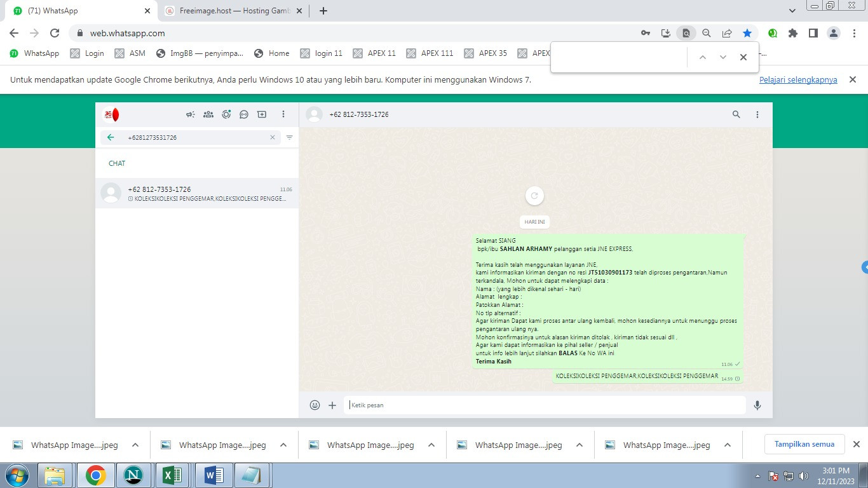Screen dimensions: 868x488
Task: Open the saved passwords key icon
Action: (x=646, y=33)
